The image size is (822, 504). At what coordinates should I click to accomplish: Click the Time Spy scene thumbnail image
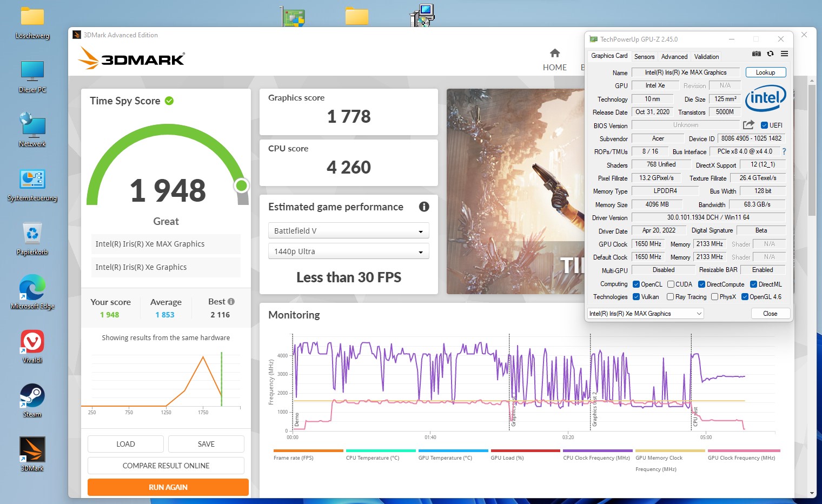tap(515, 191)
